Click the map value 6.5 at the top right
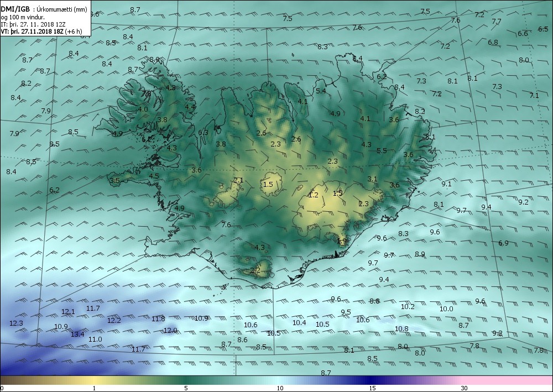553x392 pixels. pos(543,29)
